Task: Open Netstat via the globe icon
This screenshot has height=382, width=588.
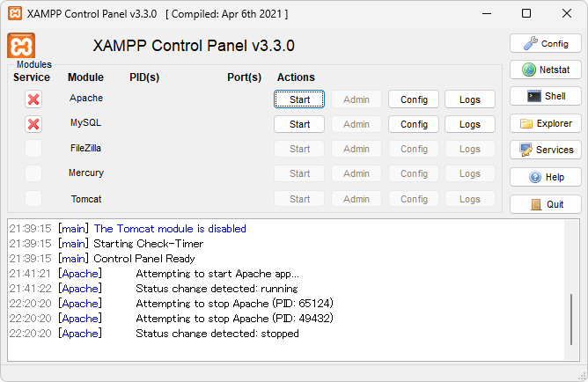Action: coord(529,70)
